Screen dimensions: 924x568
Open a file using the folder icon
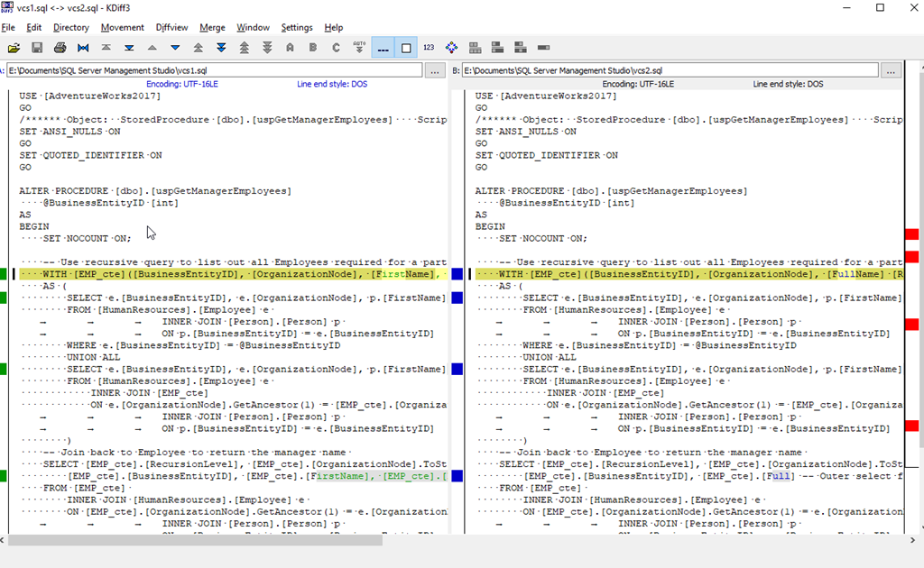coord(14,47)
